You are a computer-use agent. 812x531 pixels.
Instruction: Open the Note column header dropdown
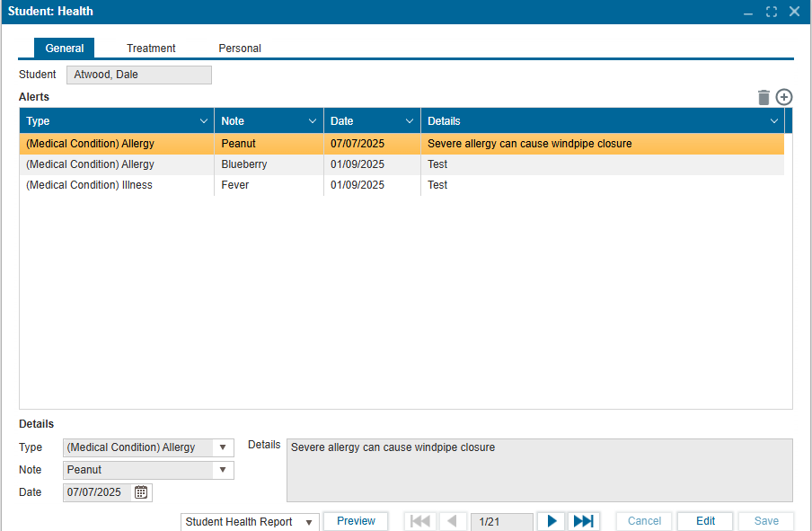click(313, 121)
